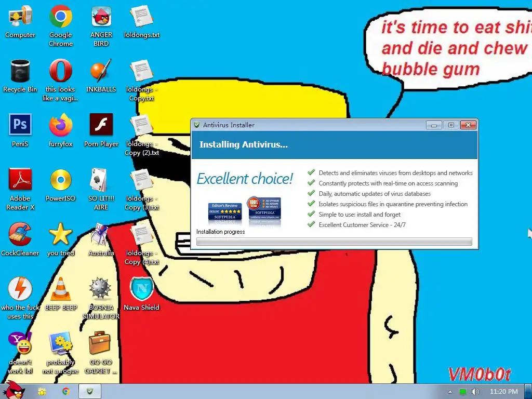Open the volume speaker tray icon
532x399 pixels.
pyautogui.click(x=475, y=392)
